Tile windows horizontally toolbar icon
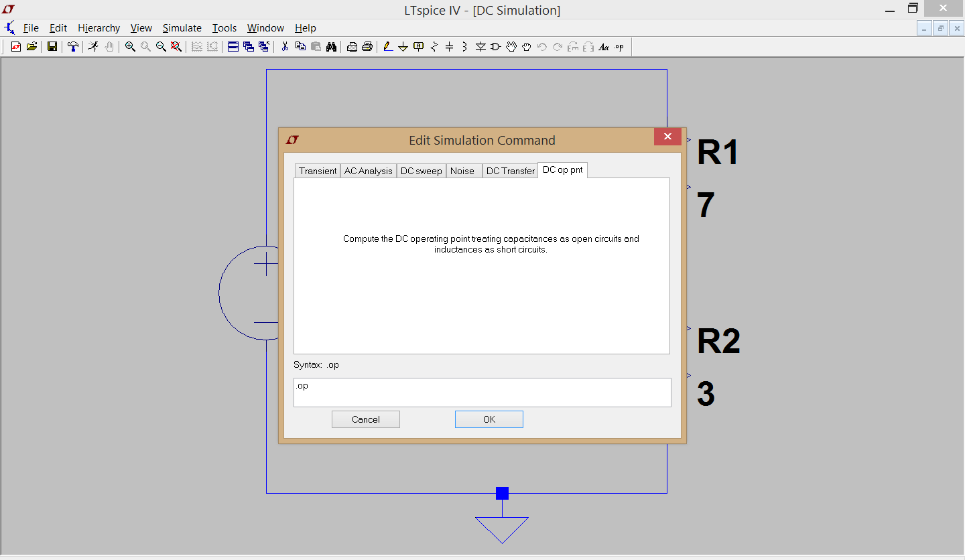This screenshot has height=560, width=965. tap(233, 47)
